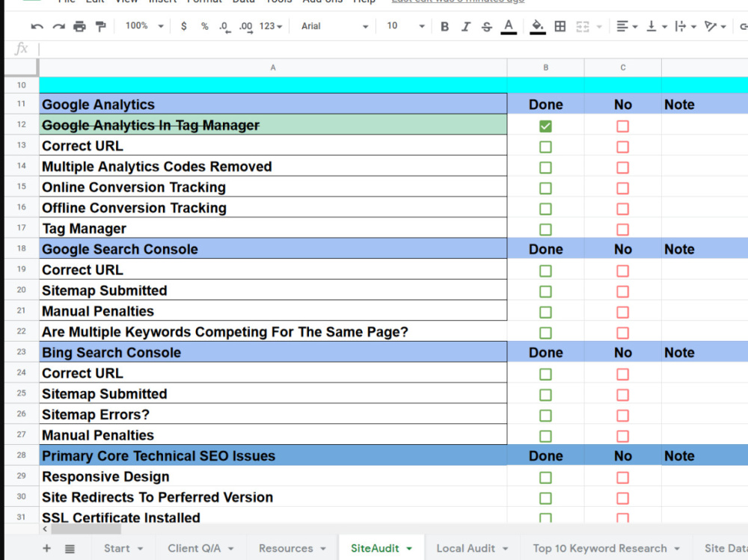Click the Print icon
This screenshot has height=560, width=748.
tap(80, 26)
